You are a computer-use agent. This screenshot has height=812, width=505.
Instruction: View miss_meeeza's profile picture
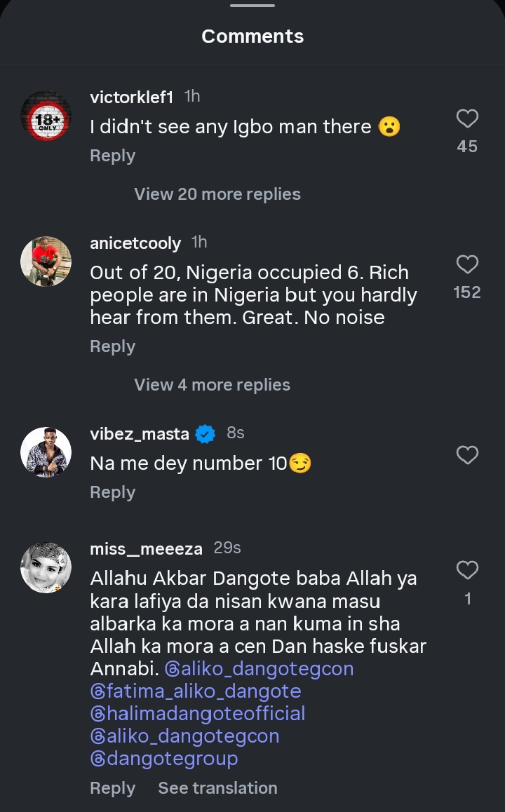click(46, 567)
